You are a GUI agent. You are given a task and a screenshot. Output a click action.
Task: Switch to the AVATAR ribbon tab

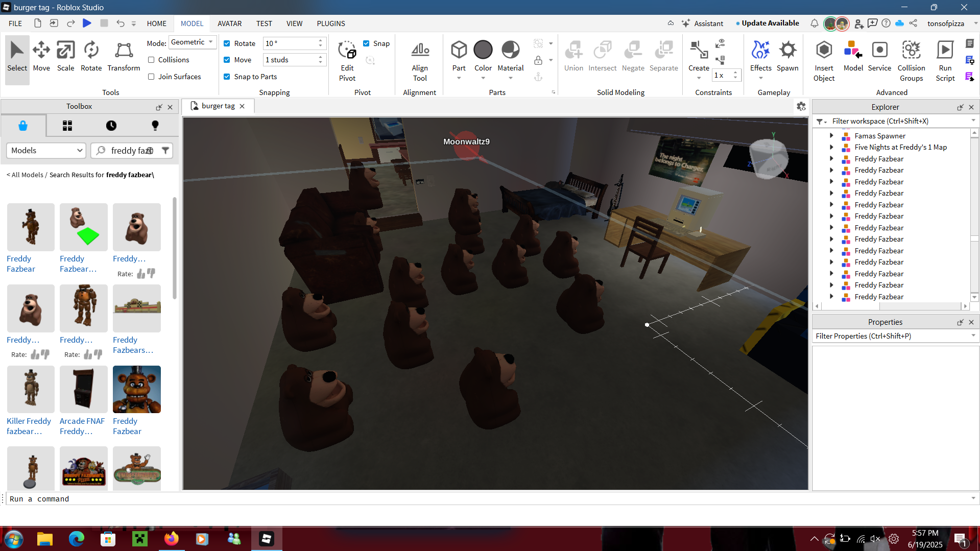229,23
